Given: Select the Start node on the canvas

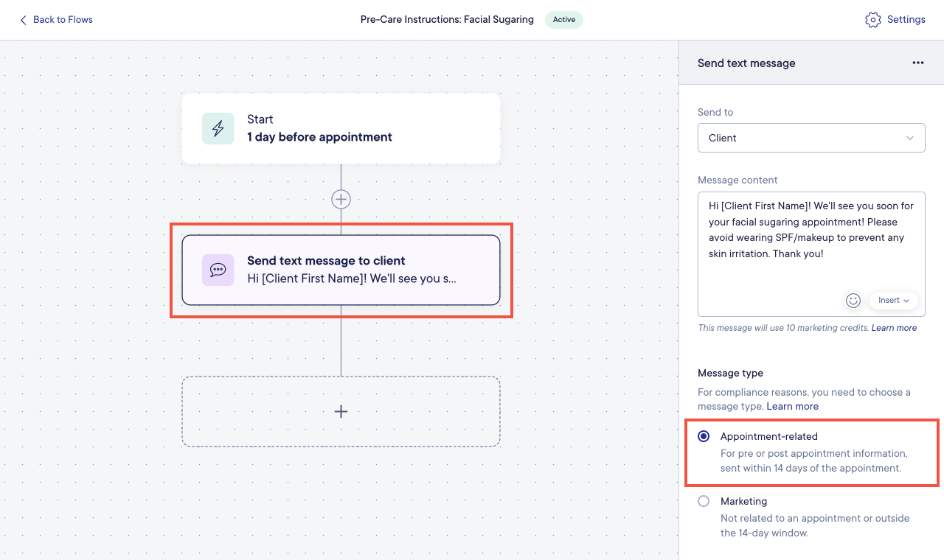Looking at the screenshot, I should tap(341, 128).
